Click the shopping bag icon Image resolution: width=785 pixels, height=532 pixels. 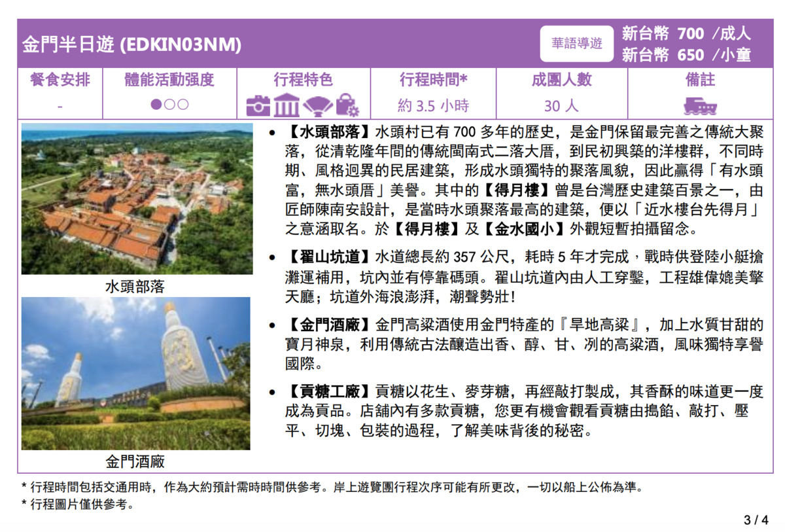347,105
